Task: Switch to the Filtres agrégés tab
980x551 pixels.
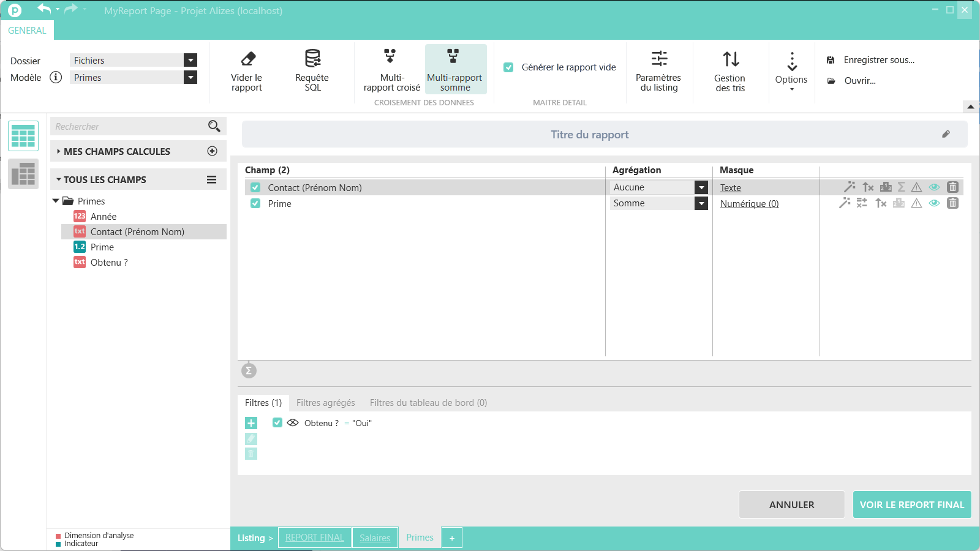Action: (x=325, y=403)
